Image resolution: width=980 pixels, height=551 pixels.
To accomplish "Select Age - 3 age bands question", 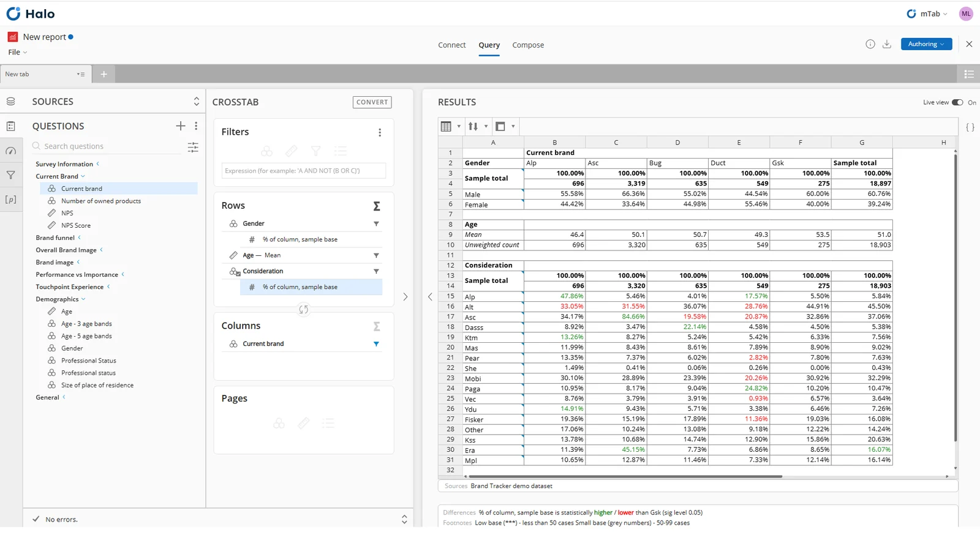I will click(86, 324).
